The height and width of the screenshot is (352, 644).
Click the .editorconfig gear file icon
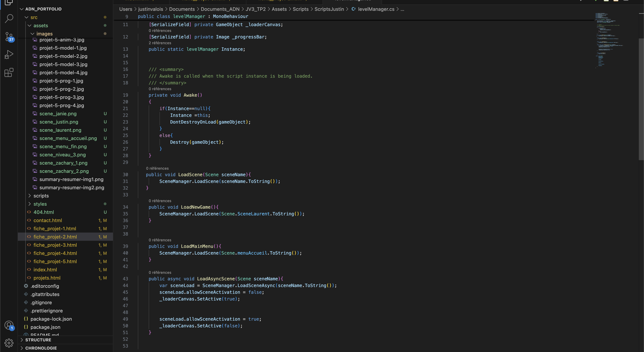[x=26, y=286]
